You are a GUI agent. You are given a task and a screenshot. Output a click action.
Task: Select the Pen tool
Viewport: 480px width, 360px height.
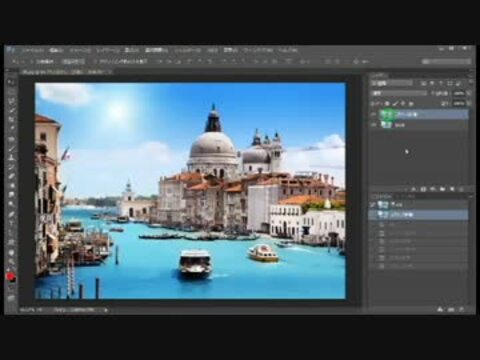point(11,214)
